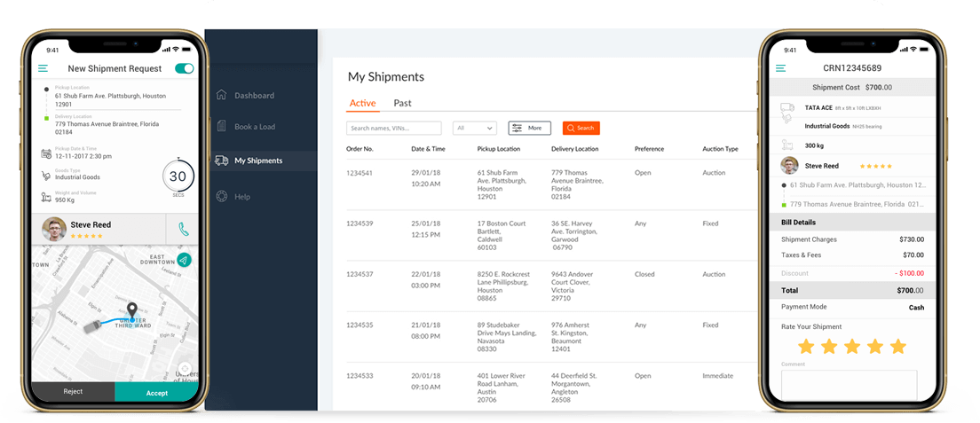Tap the TATA ACE vehicle icon
980x423 pixels.
(786, 108)
